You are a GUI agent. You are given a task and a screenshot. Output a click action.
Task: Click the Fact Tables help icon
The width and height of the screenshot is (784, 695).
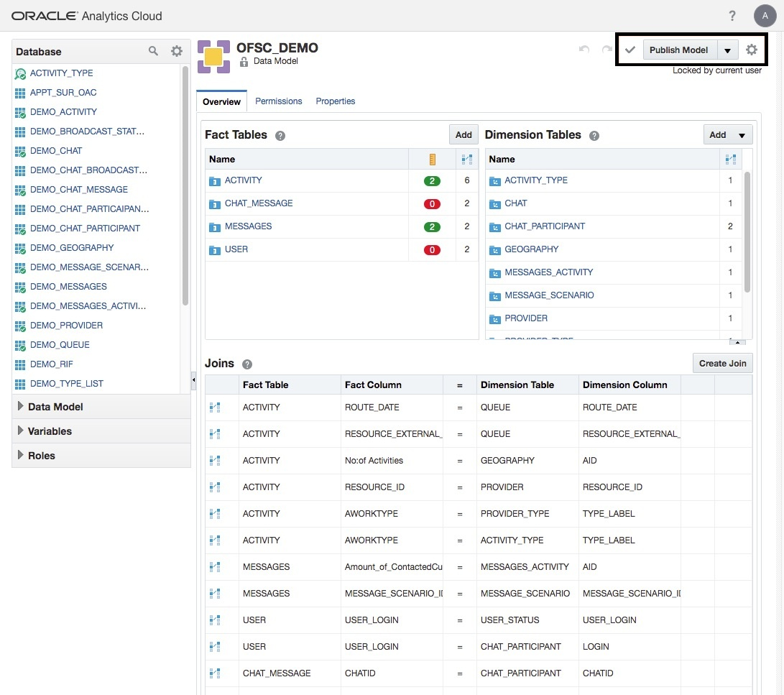(x=280, y=135)
